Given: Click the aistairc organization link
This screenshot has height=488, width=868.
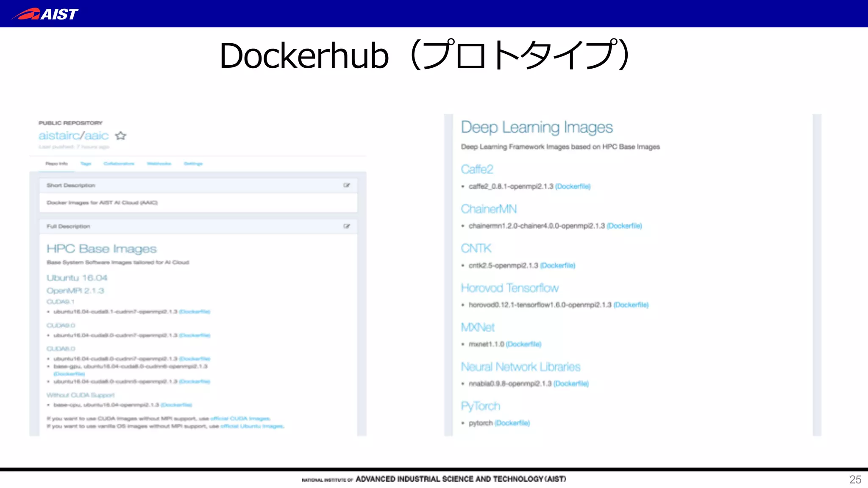Looking at the screenshot, I should [x=58, y=136].
